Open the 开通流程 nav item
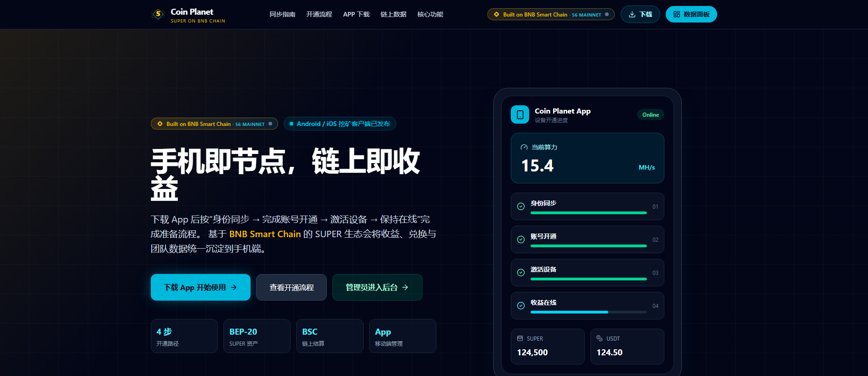The width and height of the screenshot is (868, 376). point(319,14)
